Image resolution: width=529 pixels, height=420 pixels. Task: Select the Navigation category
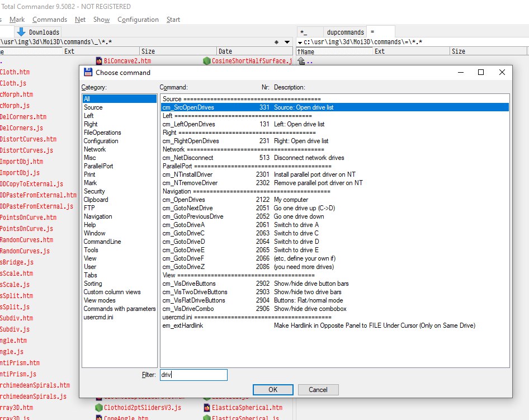[120, 216]
